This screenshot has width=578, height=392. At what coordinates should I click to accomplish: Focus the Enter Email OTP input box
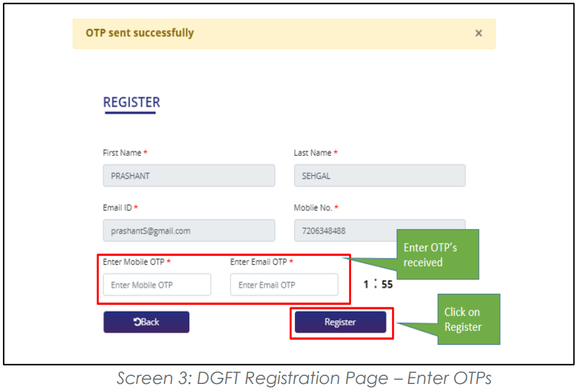[x=284, y=284]
